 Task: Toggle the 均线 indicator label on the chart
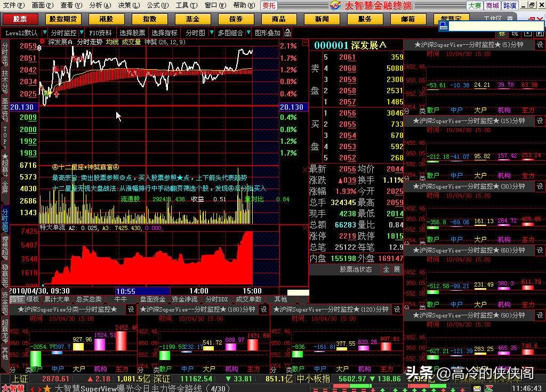coord(112,42)
